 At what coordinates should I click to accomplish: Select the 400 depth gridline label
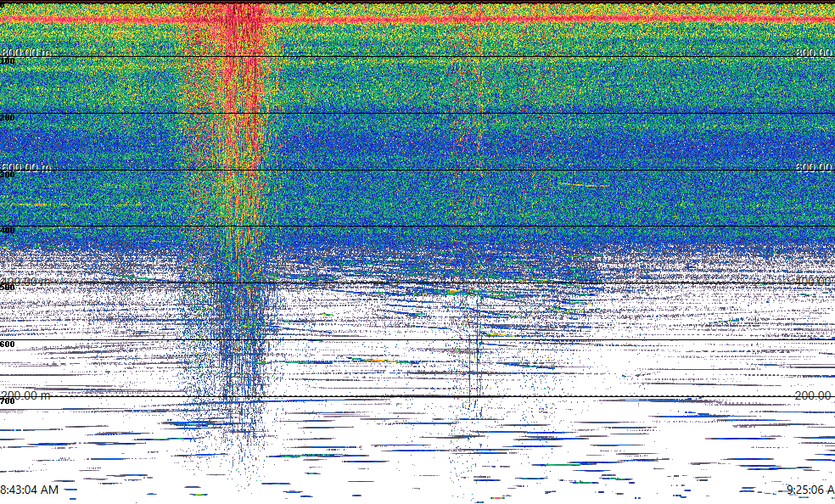8,231
